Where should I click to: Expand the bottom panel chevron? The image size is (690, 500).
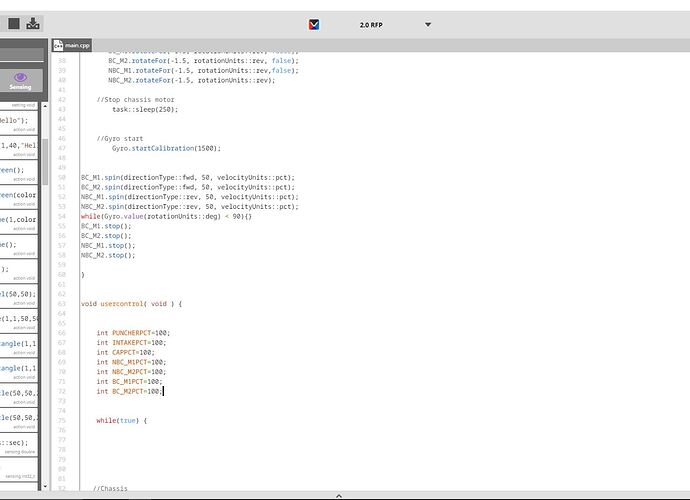point(339,496)
